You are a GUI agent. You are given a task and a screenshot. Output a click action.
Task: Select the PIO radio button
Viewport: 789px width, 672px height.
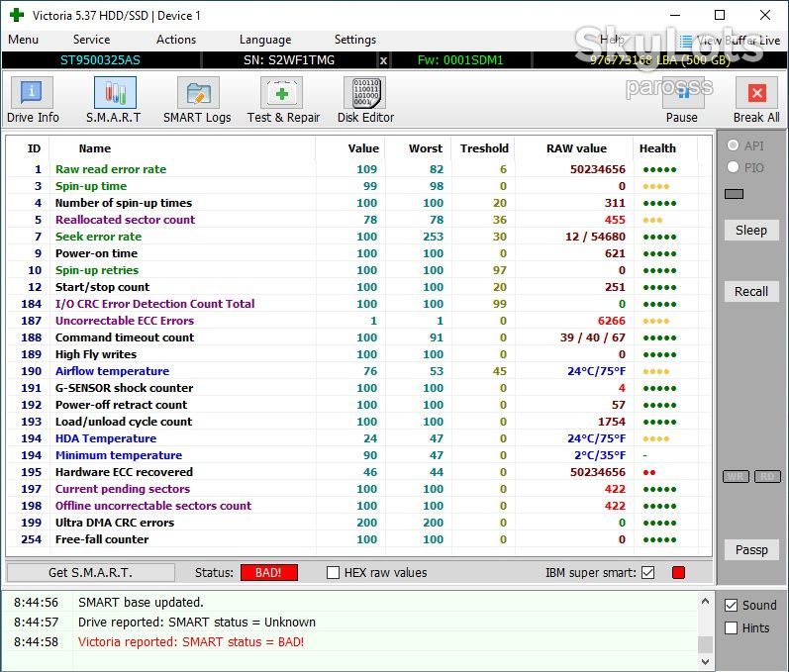733,167
